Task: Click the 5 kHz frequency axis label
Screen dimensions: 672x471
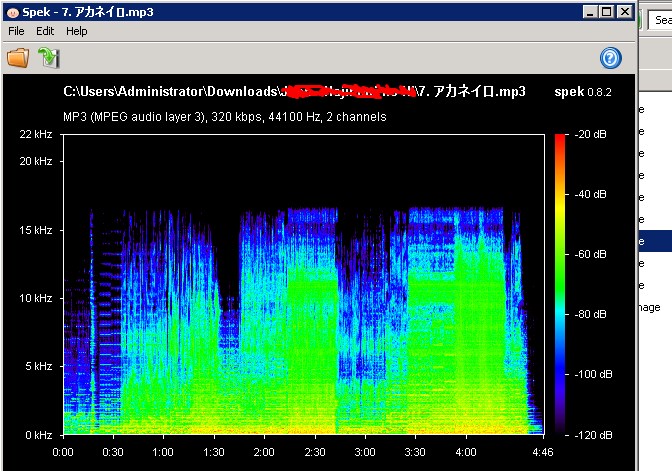Action: (x=39, y=366)
